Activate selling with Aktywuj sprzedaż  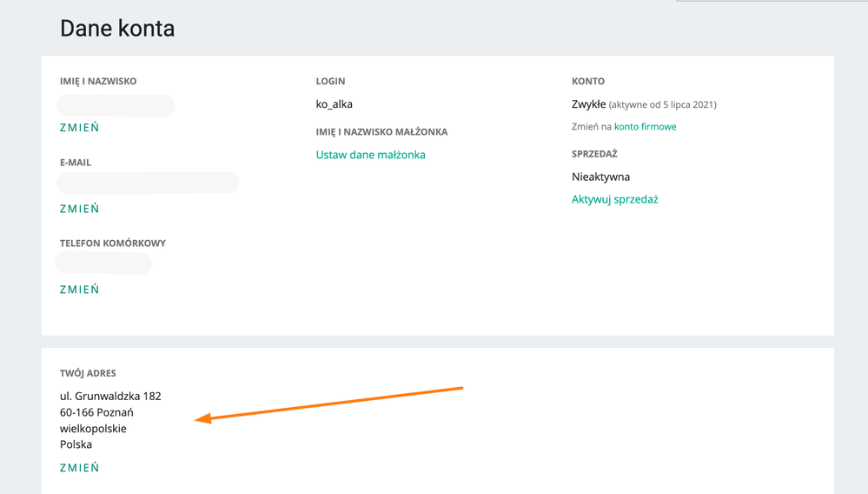614,199
